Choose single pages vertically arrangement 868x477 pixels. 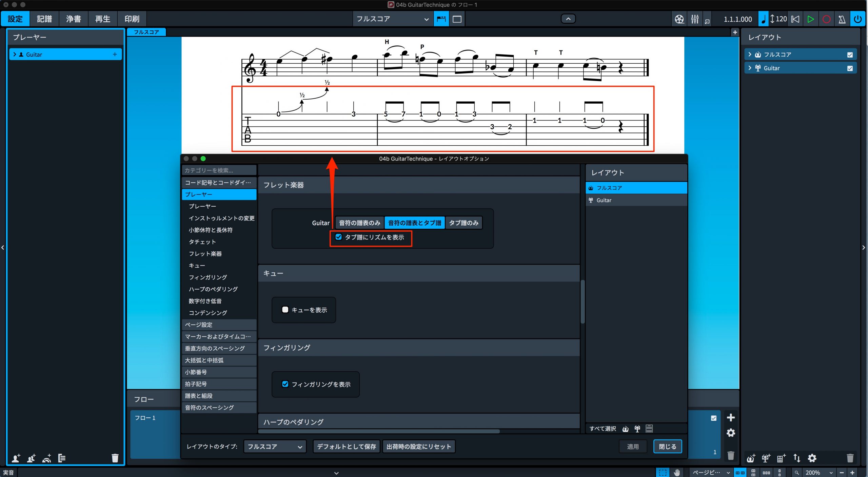click(x=780, y=473)
